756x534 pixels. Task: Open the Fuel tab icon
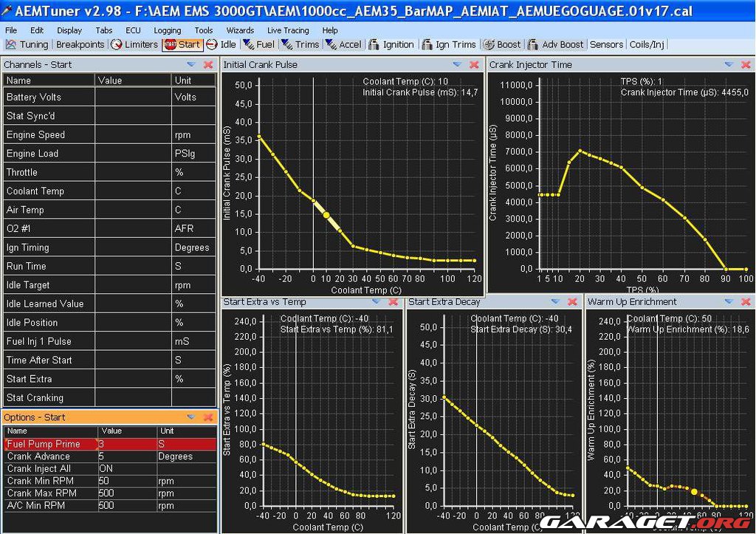pyautogui.click(x=248, y=45)
